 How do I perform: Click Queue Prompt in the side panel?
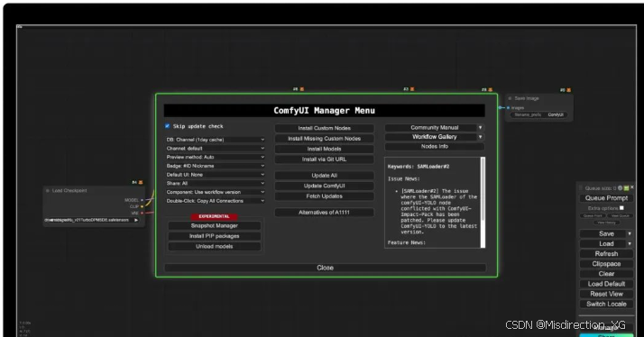pos(606,198)
